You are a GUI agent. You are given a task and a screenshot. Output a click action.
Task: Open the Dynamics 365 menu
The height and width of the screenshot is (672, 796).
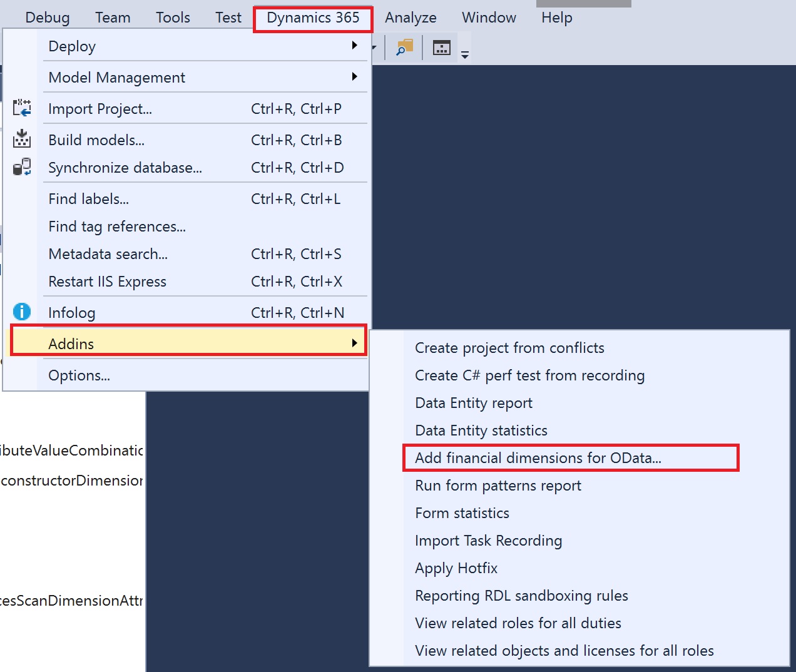(x=312, y=18)
